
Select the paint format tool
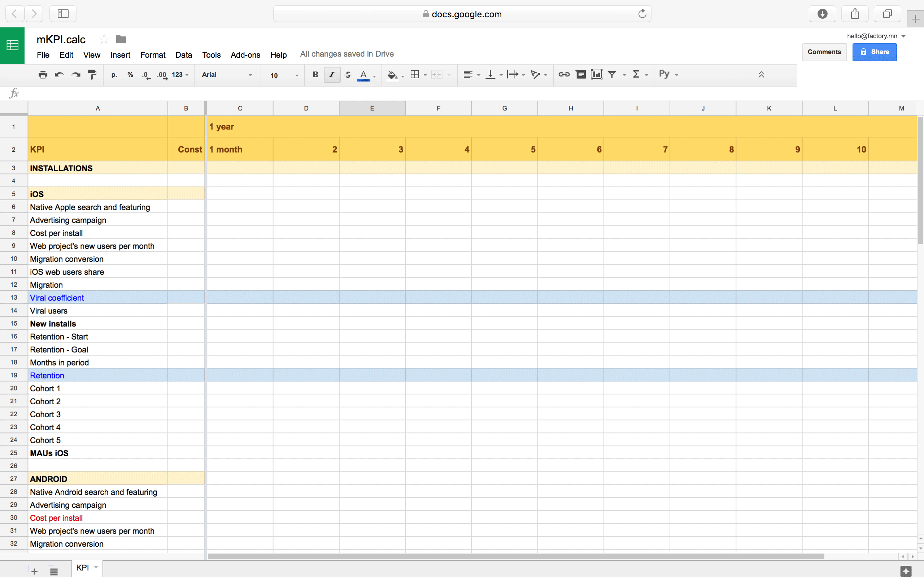click(92, 75)
